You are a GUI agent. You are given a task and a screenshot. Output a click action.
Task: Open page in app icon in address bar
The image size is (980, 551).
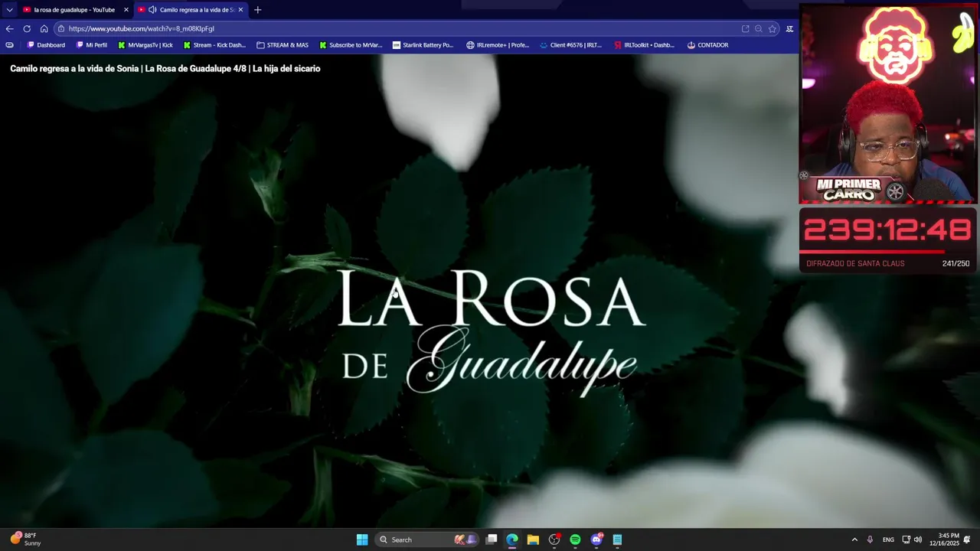[745, 28]
